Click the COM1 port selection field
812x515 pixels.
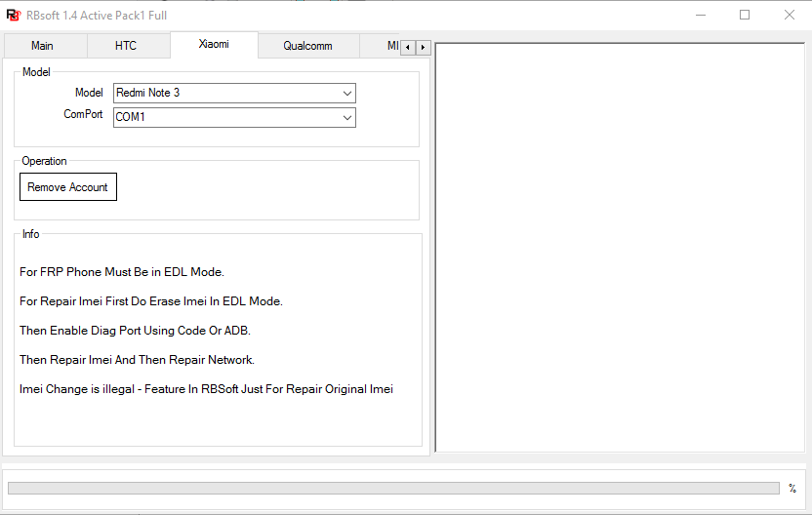(x=226, y=117)
